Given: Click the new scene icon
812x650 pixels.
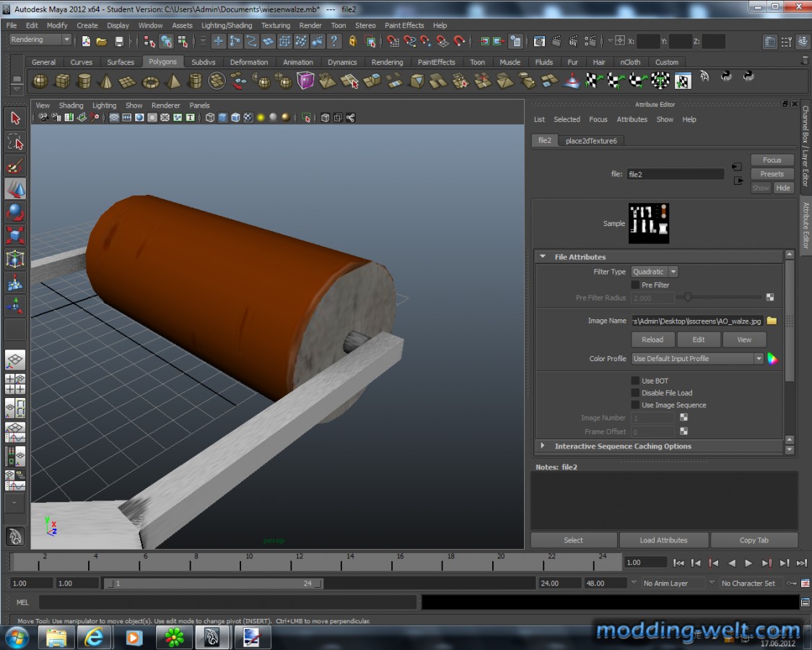Looking at the screenshot, I should point(85,41).
